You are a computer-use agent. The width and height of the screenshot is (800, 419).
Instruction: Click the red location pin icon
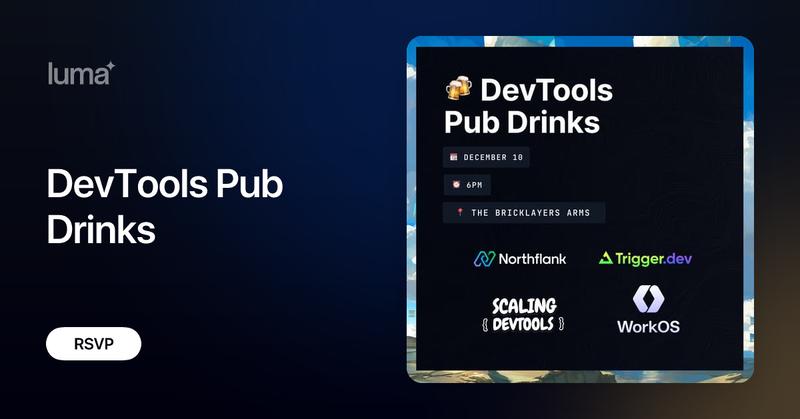click(459, 212)
